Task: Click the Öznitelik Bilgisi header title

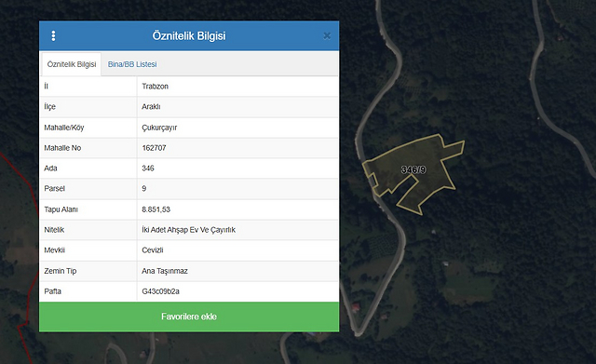Action: click(x=189, y=35)
